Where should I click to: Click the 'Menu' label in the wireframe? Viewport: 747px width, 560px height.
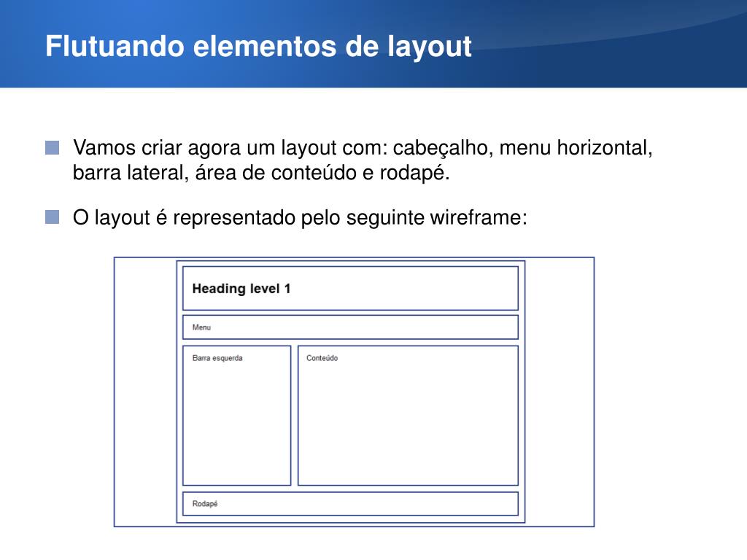(201, 327)
